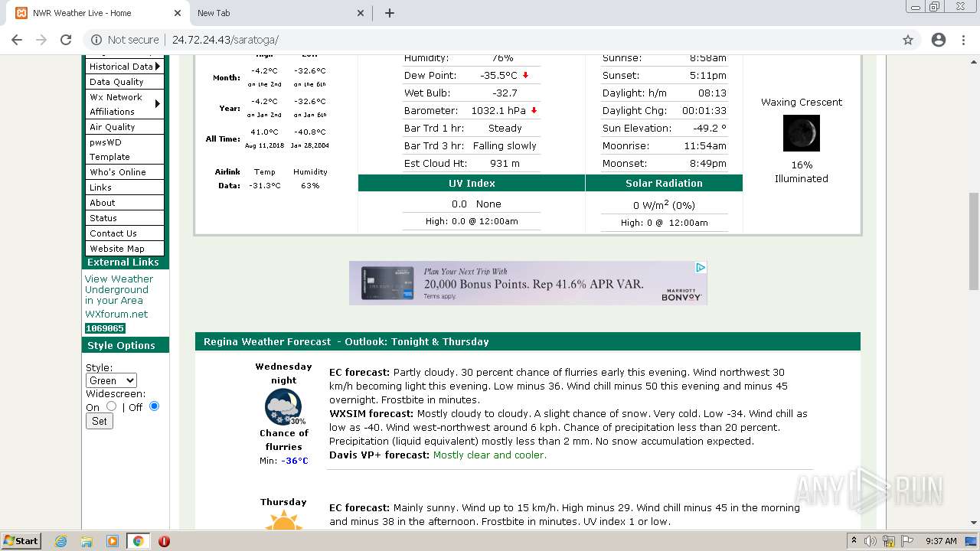This screenshot has width=980, height=551.
Task: Click the Moonrise 11:54am value
Action: point(705,146)
